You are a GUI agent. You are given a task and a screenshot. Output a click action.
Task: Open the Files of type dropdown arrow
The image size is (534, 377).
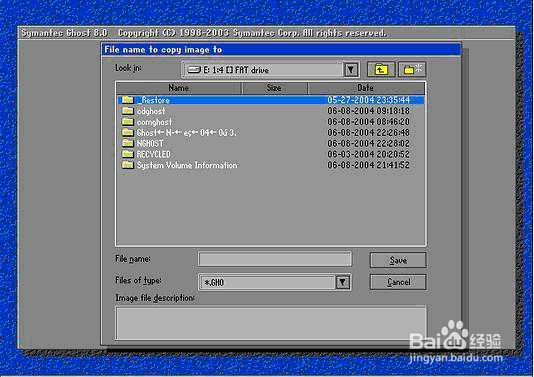343,282
